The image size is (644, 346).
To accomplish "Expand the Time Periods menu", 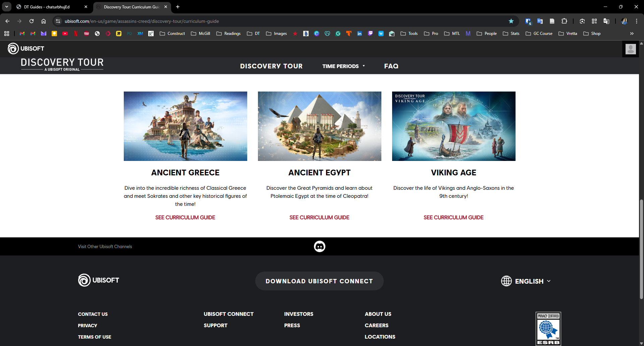I will (343, 66).
